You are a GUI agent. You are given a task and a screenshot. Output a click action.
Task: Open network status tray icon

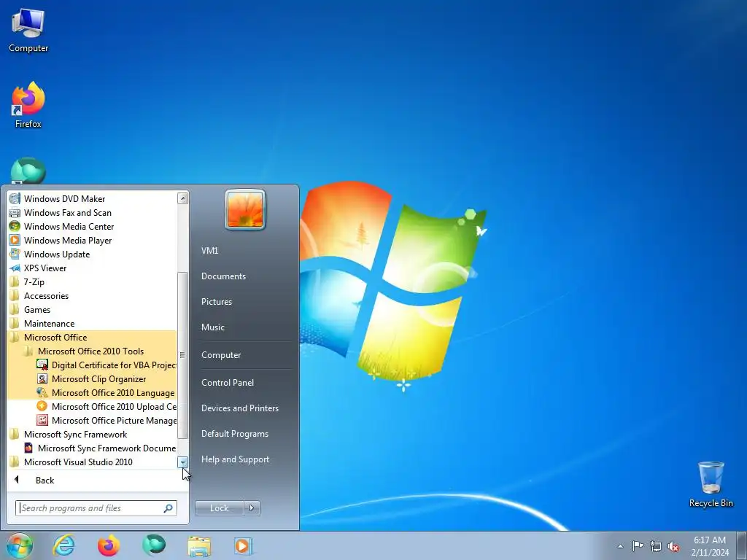point(656,546)
